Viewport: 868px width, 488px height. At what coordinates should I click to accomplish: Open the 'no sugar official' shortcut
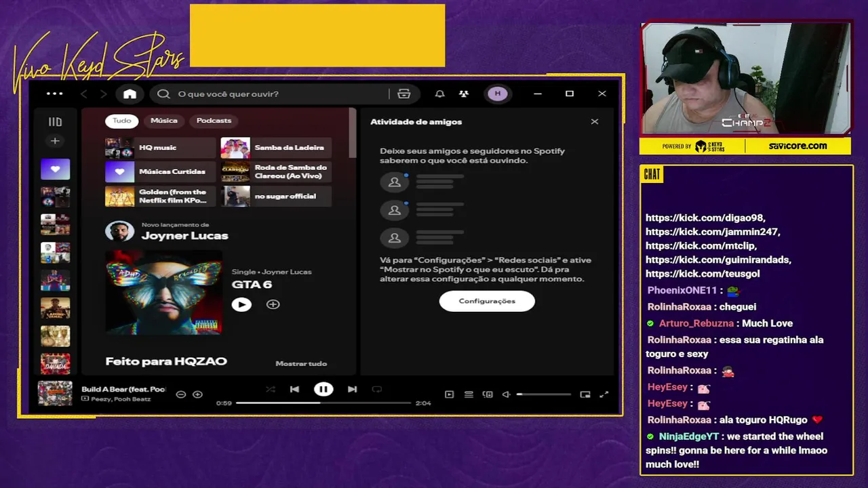(276, 196)
